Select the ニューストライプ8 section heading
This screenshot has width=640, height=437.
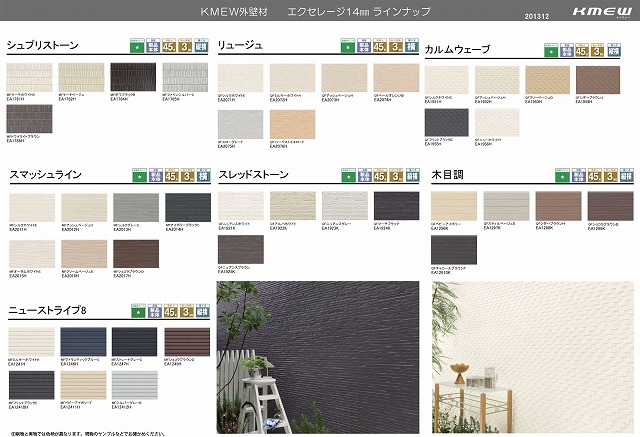click(47, 311)
